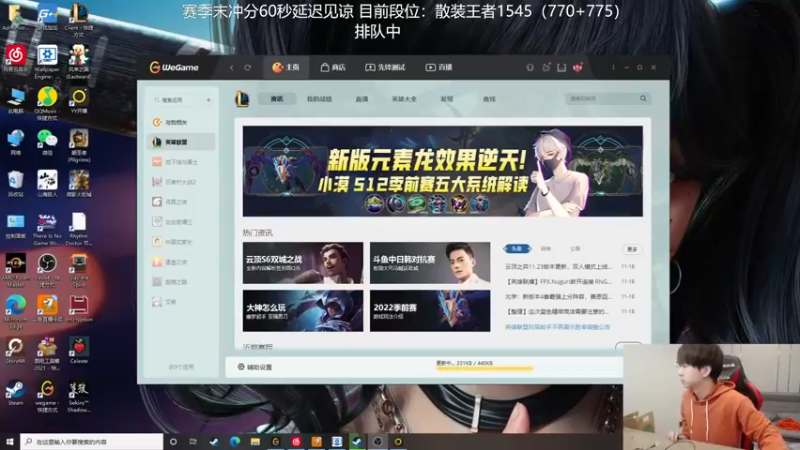Go back with the WeGame back arrow
The height and width of the screenshot is (450, 800).
pos(232,67)
